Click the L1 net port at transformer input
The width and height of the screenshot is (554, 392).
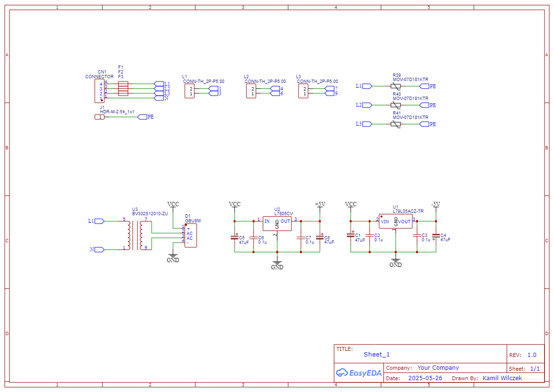pyautogui.click(x=100, y=221)
